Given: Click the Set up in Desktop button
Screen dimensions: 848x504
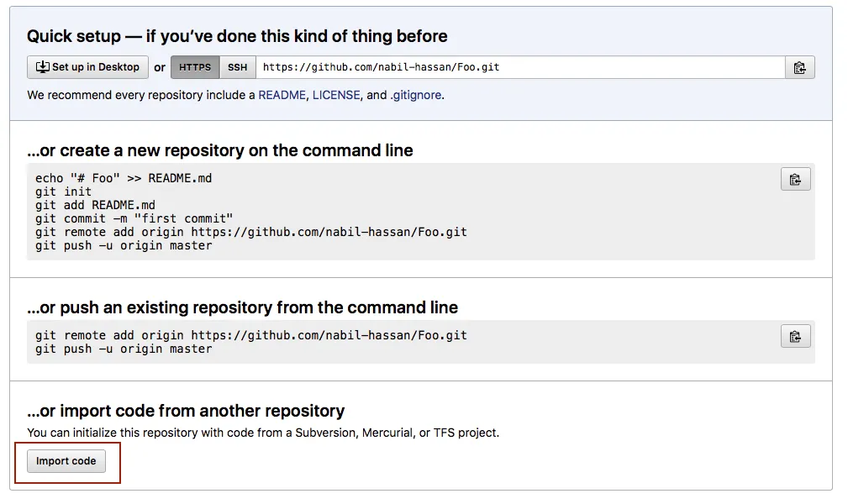Looking at the screenshot, I should click(x=87, y=67).
